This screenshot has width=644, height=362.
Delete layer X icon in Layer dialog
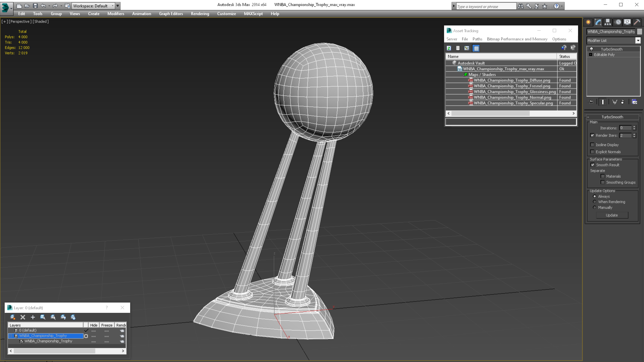pyautogui.click(x=23, y=317)
